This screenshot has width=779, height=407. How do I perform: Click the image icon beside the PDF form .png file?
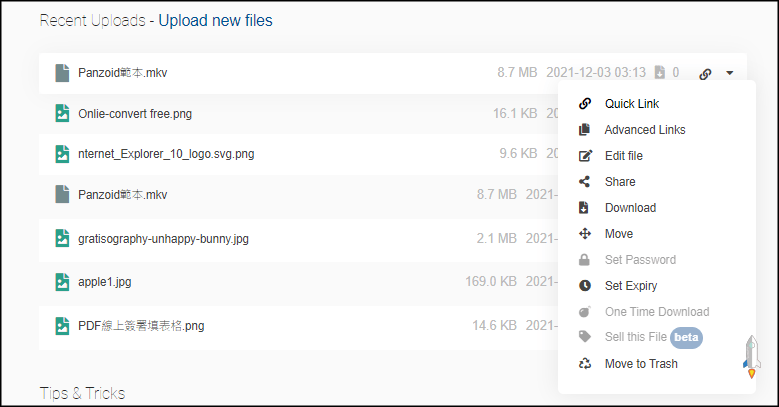pyautogui.click(x=62, y=325)
